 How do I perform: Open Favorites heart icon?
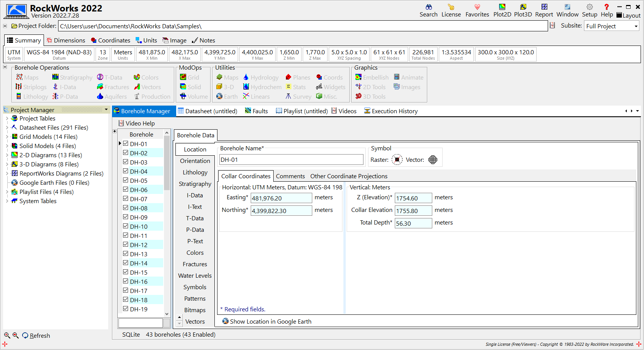tap(477, 11)
